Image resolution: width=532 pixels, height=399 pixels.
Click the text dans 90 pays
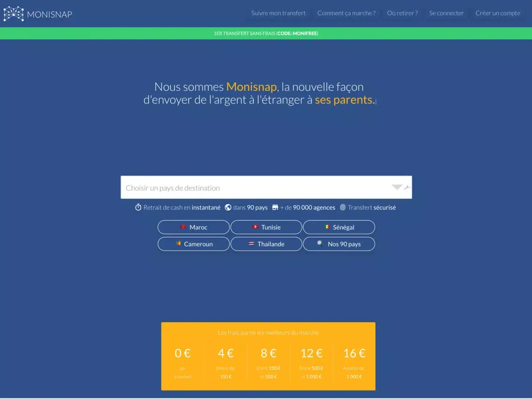click(250, 207)
